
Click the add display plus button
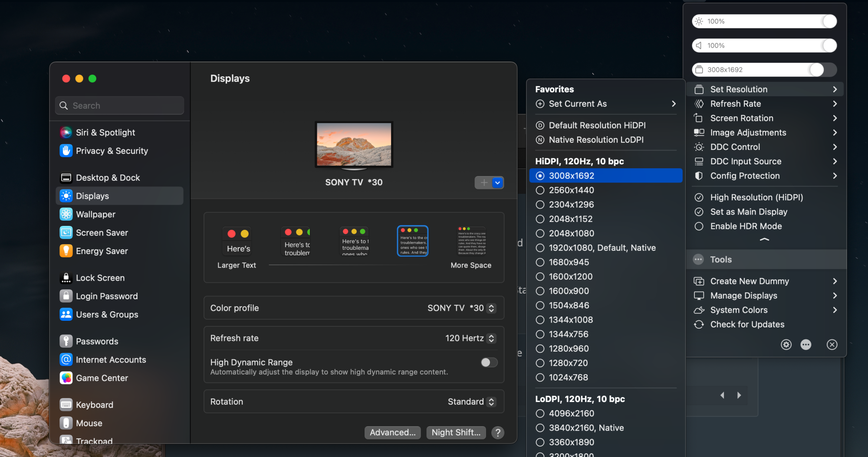[484, 183]
